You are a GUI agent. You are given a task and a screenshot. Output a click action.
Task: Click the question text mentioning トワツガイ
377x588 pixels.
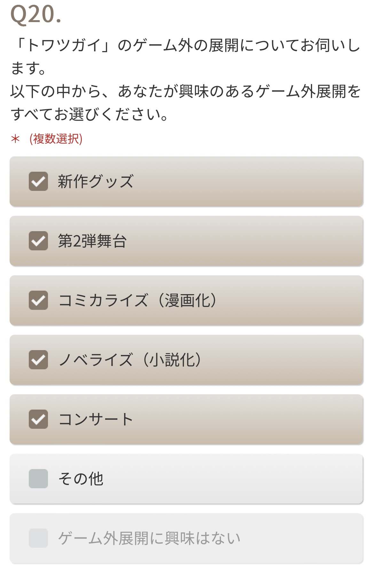[185, 45]
